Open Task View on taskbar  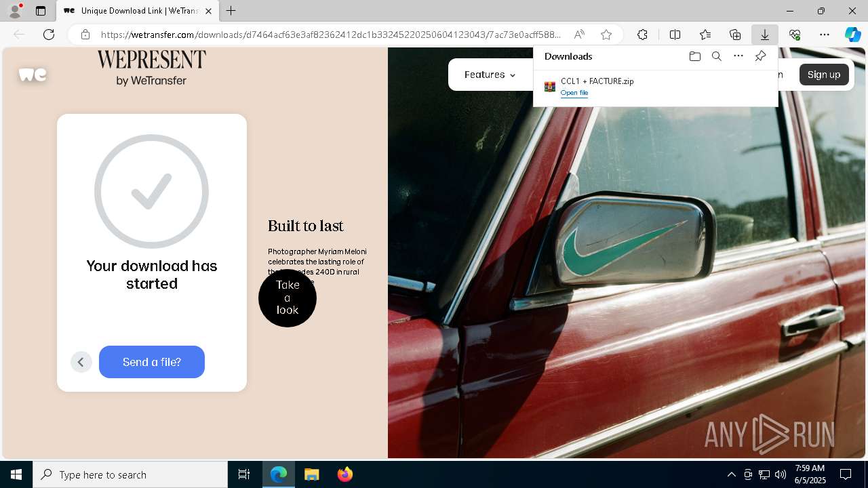coord(244,474)
